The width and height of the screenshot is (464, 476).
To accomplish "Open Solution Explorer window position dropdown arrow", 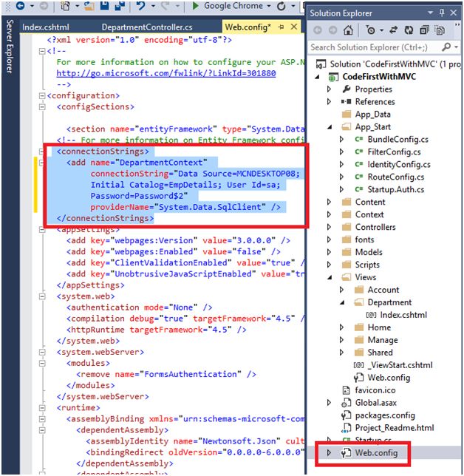I will point(430,13).
